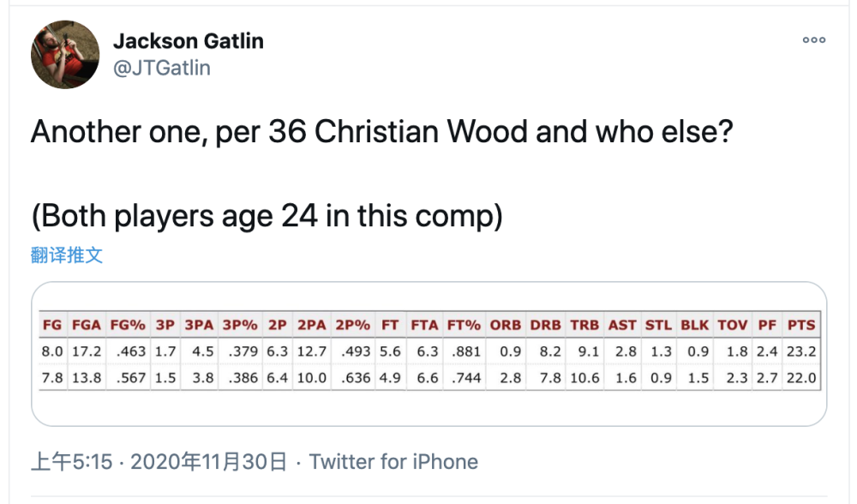
Task: Click the "Another one, per 36" tweet text
Action: (381, 132)
